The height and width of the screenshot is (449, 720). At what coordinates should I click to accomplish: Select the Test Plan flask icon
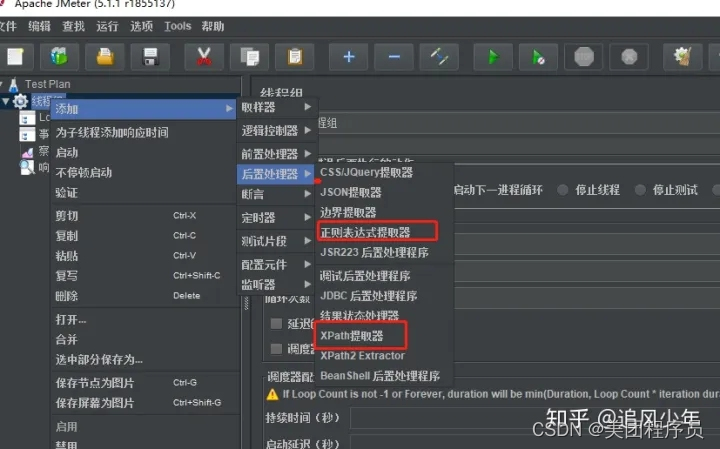click(13, 84)
